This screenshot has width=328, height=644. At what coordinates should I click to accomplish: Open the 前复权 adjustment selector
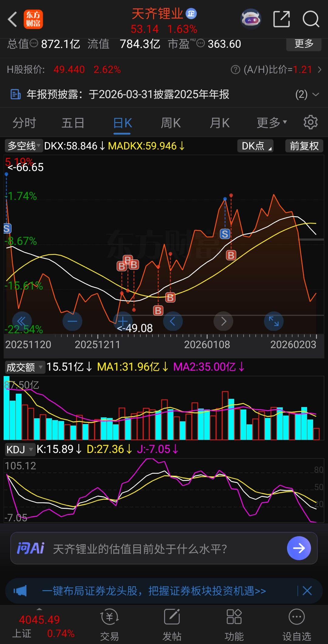304,146
